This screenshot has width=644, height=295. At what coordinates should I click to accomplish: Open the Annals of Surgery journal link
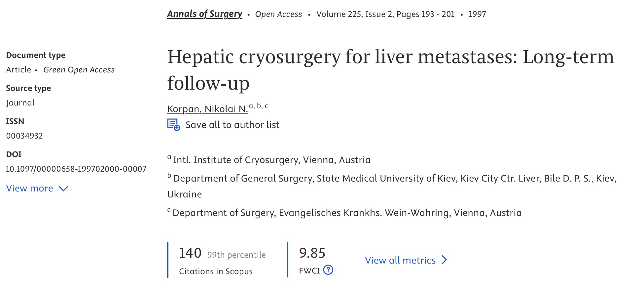click(x=204, y=14)
